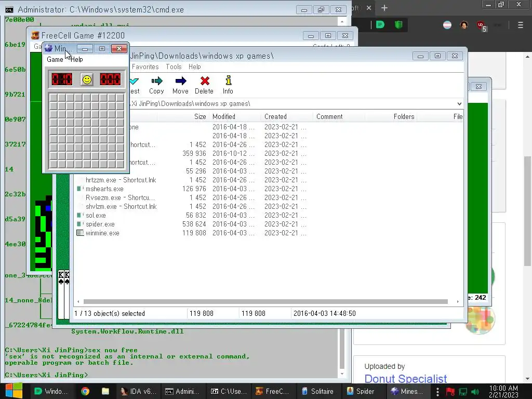Select mshearts.exe in file list
Image resolution: width=532 pixels, height=399 pixels.
coord(104,189)
